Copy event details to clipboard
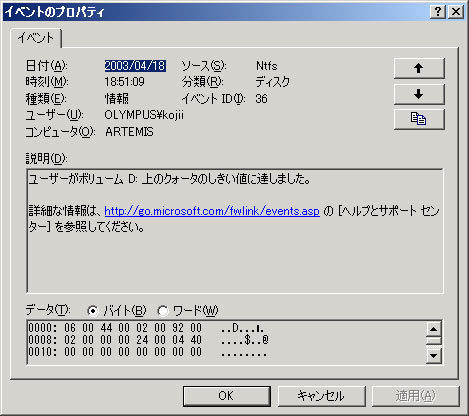Image resolution: width=469 pixels, height=416 pixels. click(419, 119)
